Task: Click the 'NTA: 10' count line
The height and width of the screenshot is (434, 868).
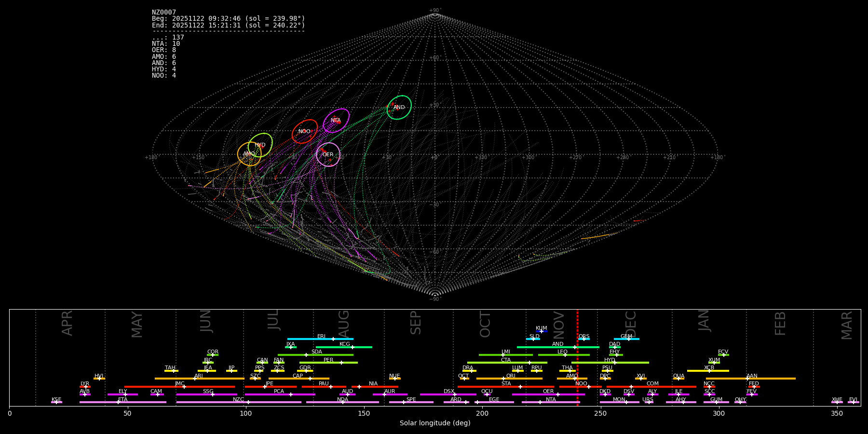Action: coord(166,44)
